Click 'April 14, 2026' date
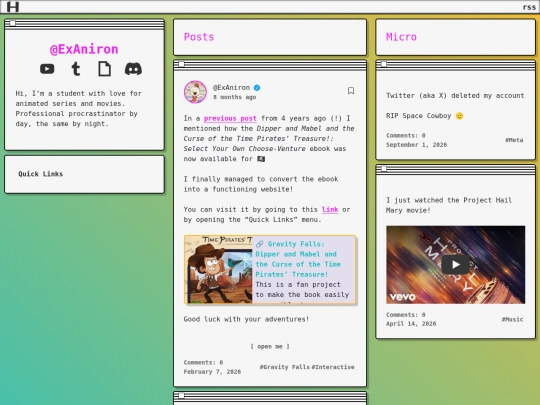This screenshot has width=540, height=405. (411, 324)
